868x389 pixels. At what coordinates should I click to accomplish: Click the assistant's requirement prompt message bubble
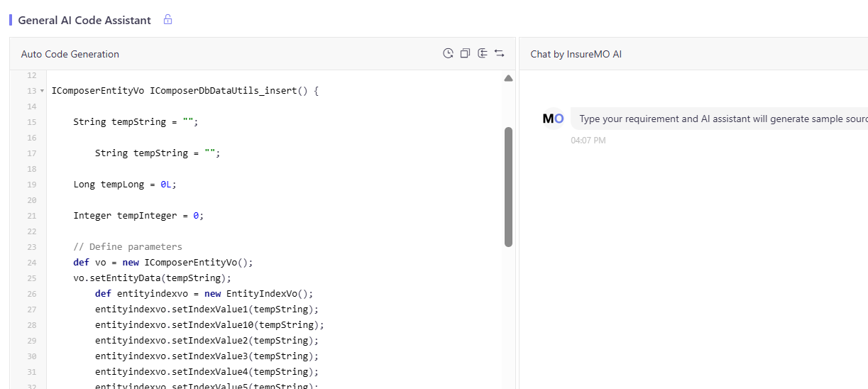click(x=720, y=119)
